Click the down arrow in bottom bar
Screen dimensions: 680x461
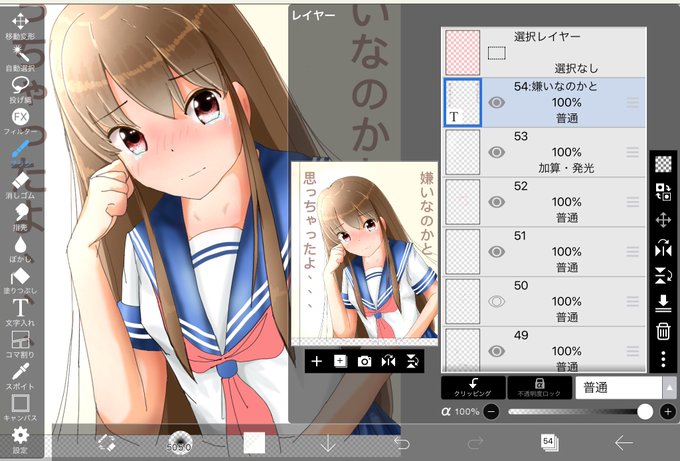pos(328,443)
